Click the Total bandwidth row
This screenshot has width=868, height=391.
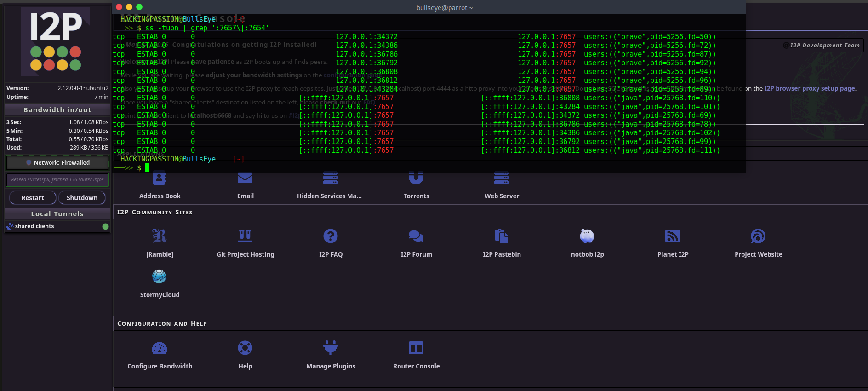click(57, 139)
